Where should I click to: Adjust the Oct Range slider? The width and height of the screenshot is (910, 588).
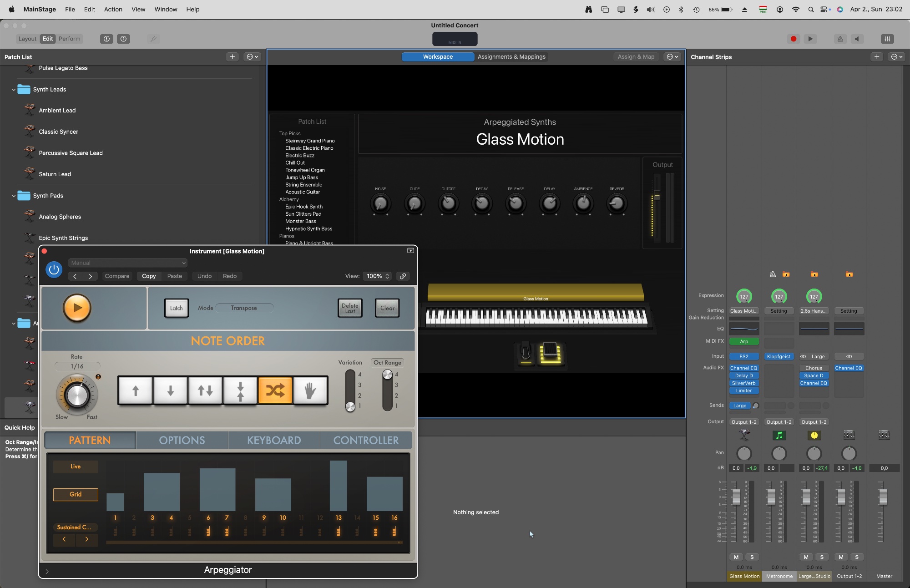pyautogui.click(x=387, y=390)
